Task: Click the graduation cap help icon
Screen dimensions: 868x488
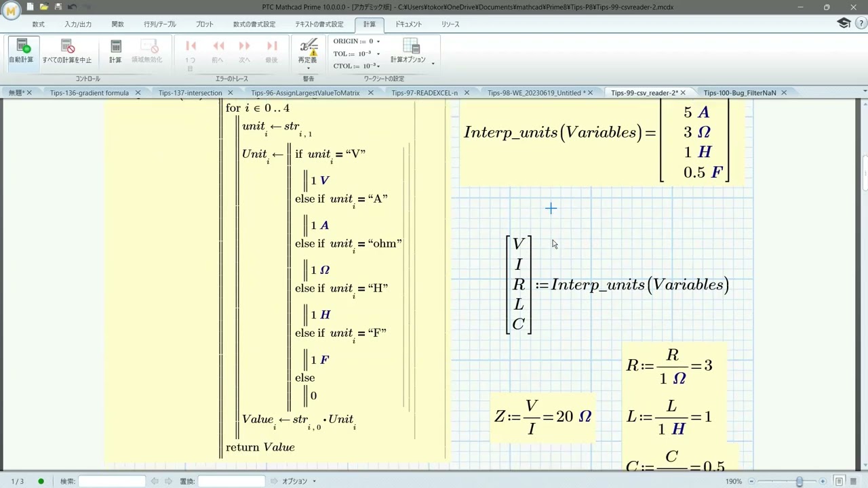Action: pyautogui.click(x=844, y=24)
